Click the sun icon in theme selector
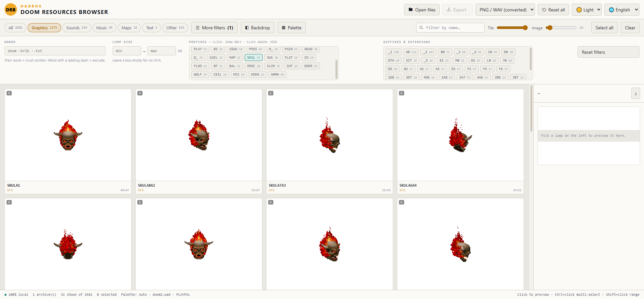The image size is (644, 299). click(x=579, y=10)
